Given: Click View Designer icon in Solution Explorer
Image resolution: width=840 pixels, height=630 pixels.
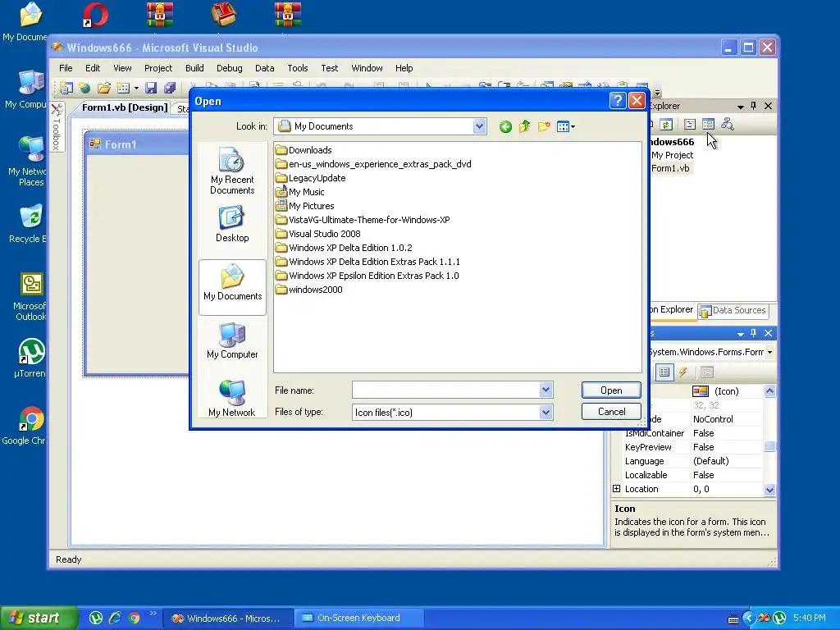Looking at the screenshot, I should (708, 125).
